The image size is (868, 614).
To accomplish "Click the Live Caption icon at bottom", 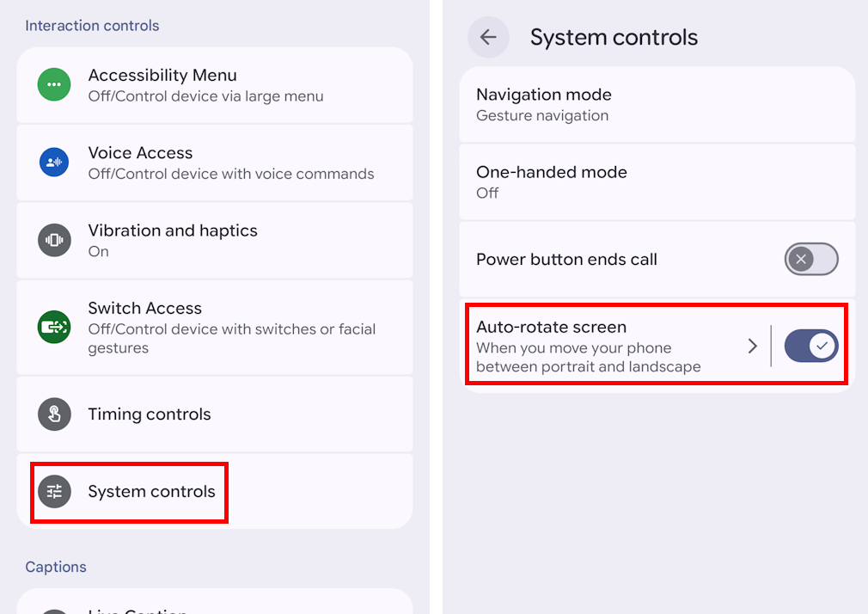I will click(x=53, y=609).
